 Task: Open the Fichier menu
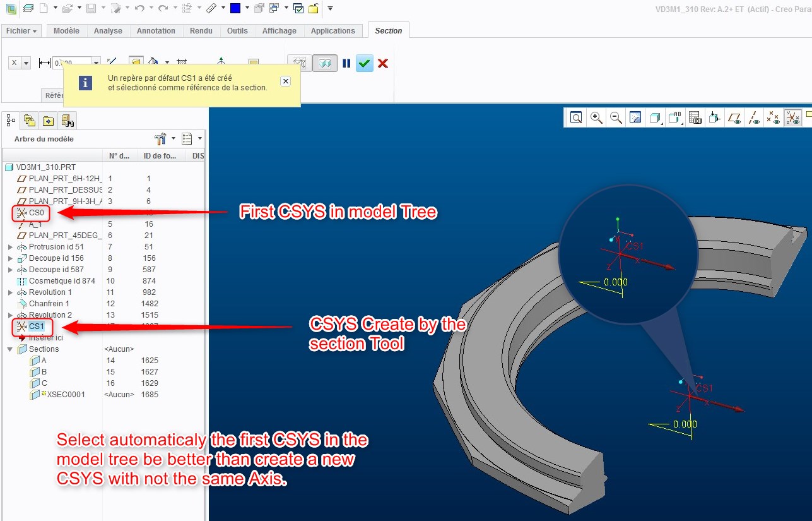pyautogui.click(x=21, y=31)
